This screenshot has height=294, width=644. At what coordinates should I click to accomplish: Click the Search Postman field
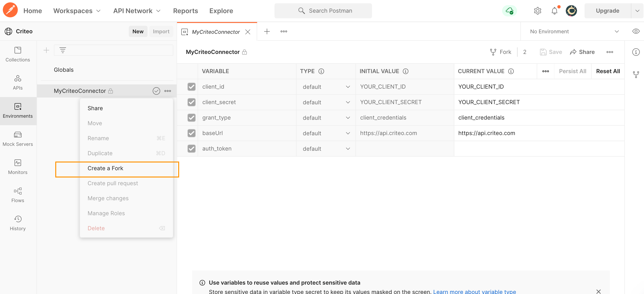323,11
